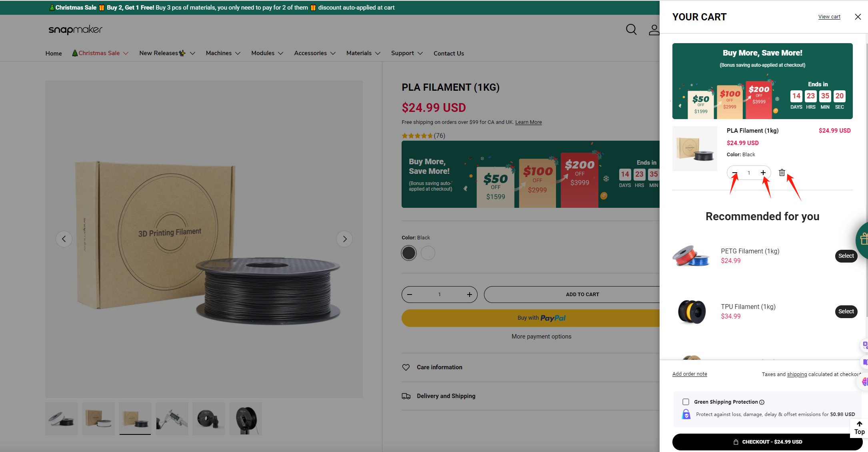This screenshot has width=868, height=452.
Task: Click the Snapmaker logo
Action: (x=76, y=30)
